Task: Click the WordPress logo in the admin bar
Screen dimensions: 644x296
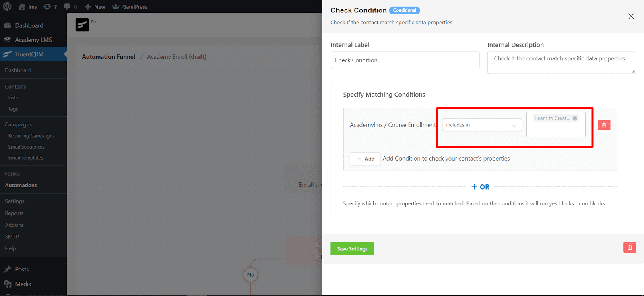Action: coord(6,6)
